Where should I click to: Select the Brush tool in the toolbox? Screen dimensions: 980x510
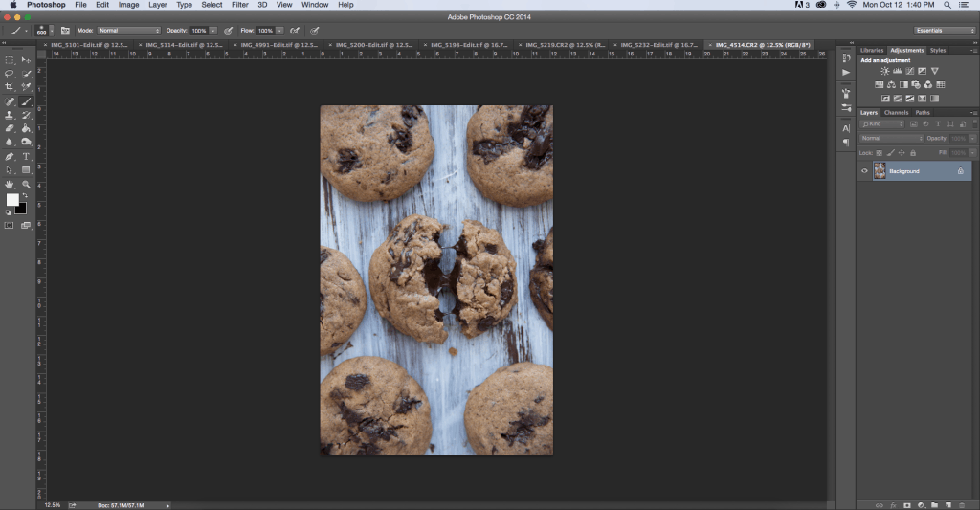pyautogui.click(x=26, y=101)
